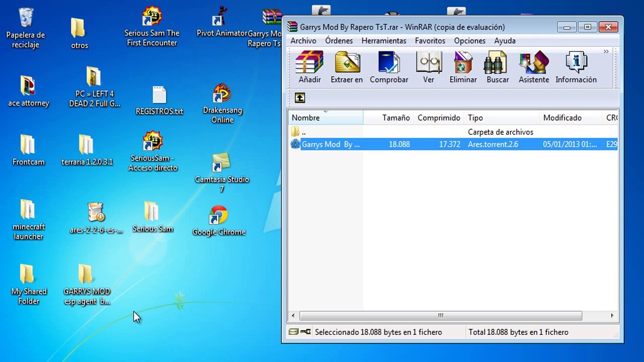Click the horizontal scrollbar thumb in file list

441,316
